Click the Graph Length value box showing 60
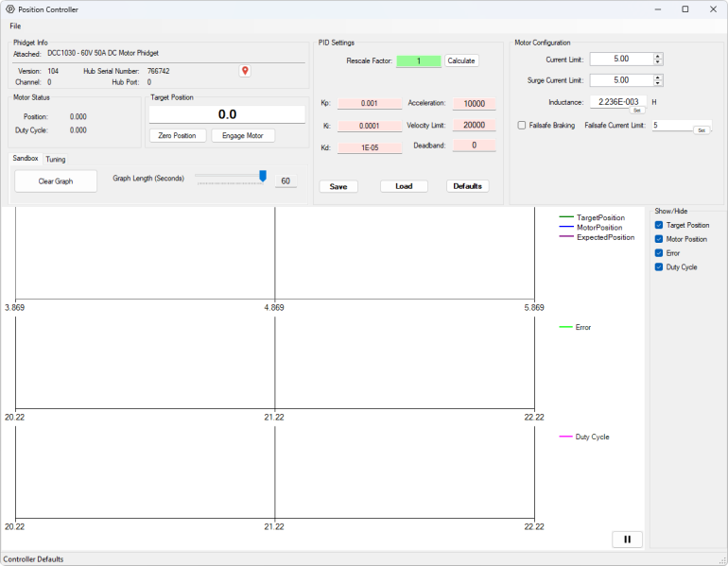The height and width of the screenshot is (566, 728). (x=286, y=180)
